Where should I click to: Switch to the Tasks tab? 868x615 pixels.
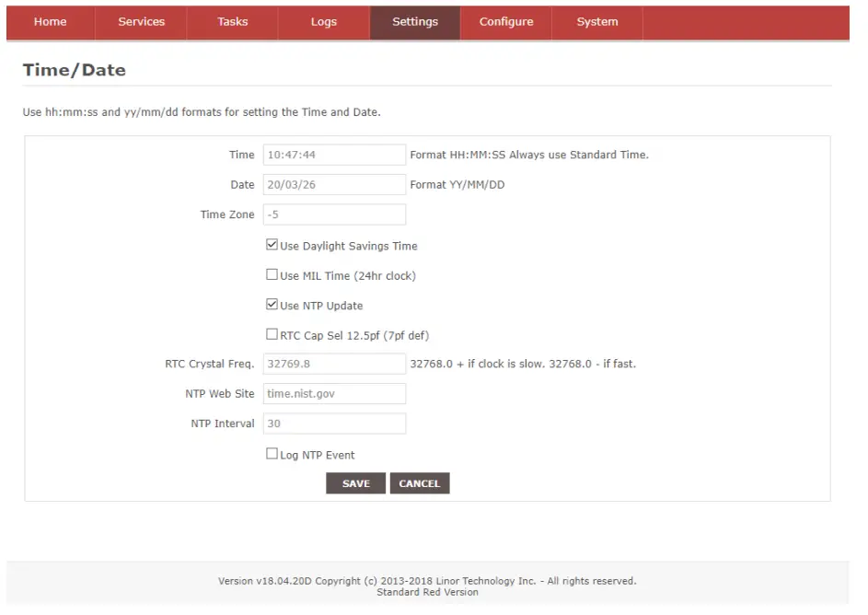pyautogui.click(x=233, y=22)
